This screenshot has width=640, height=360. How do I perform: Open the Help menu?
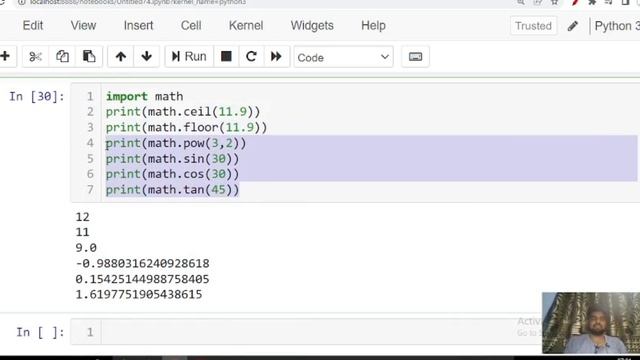tap(373, 26)
